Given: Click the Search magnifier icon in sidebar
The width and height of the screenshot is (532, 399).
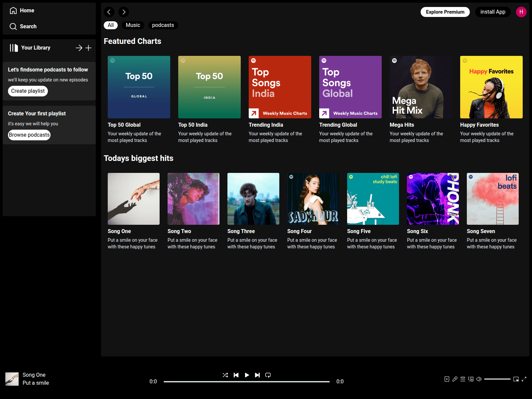Looking at the screenshot, I should [x=13, y=27].
